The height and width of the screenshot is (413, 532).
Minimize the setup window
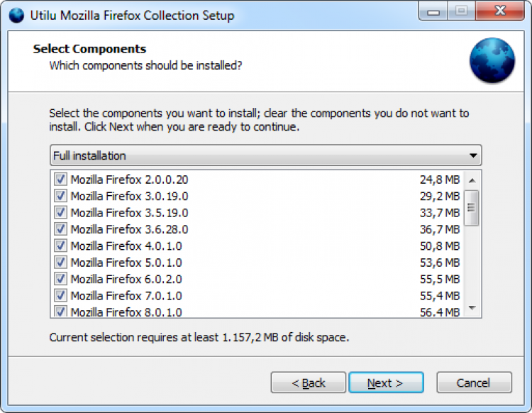(433, 12)
